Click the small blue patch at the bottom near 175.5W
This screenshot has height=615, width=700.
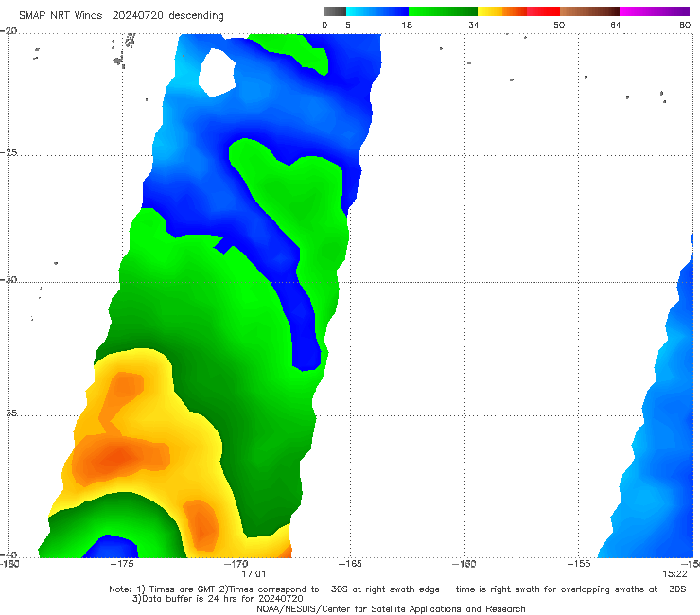pos(111,547)
